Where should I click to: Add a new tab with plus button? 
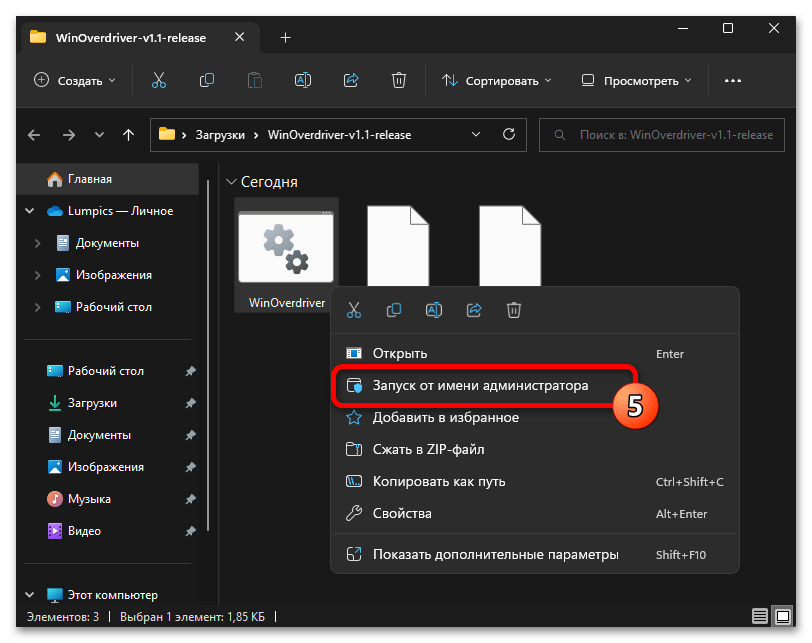[x=285, y=38]
